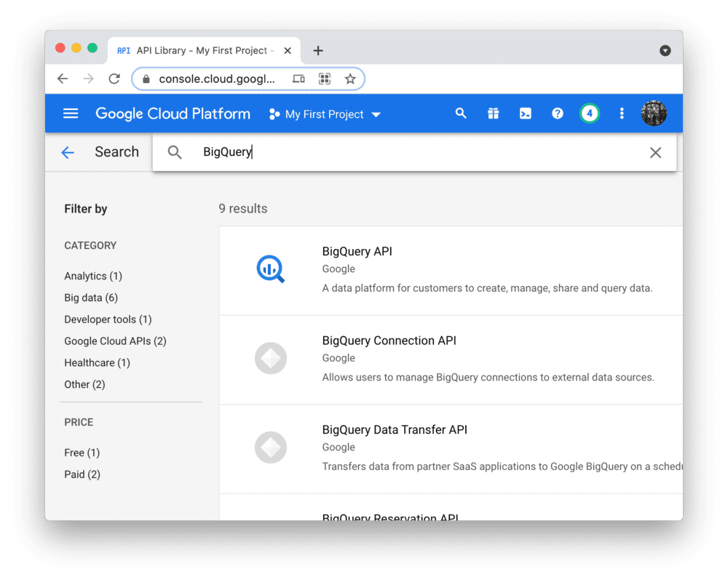Select the BigQuery API logo icon
728x580 pixels.
coord(270,269)
